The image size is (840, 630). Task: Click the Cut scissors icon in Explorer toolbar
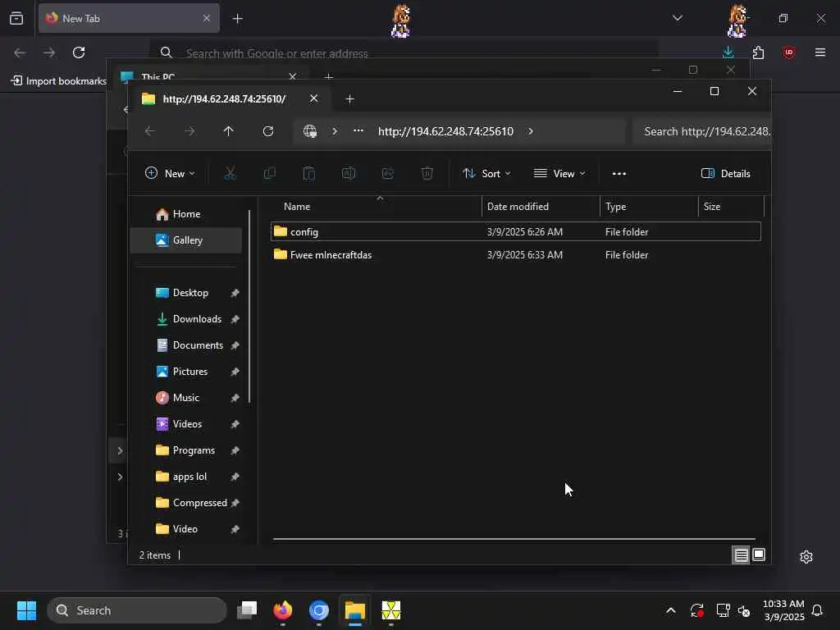pos(230,174)
